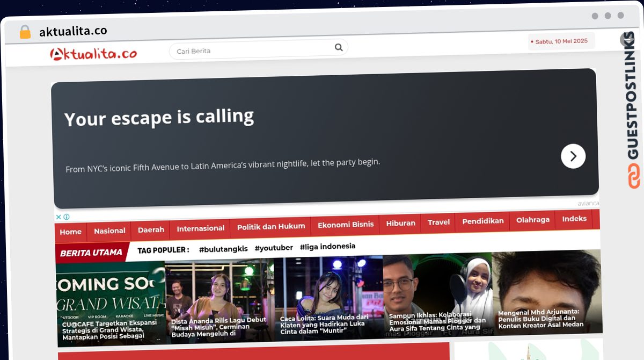Click the GuestPostLinks chain logo
Viewport: 644px width, 360px height.
pos(634,176)
